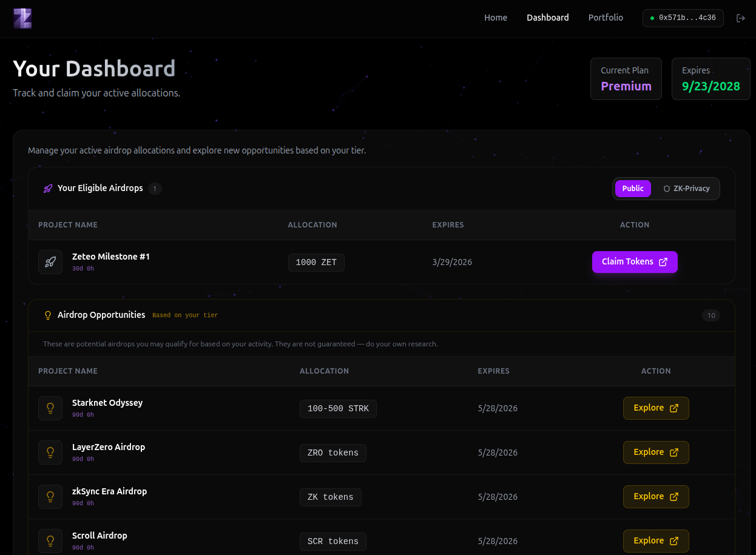Click lightbulb icon beside zkSync Era Airdrop
The height and width of the screenshot is (555, 756).
[x=50, y=497]
